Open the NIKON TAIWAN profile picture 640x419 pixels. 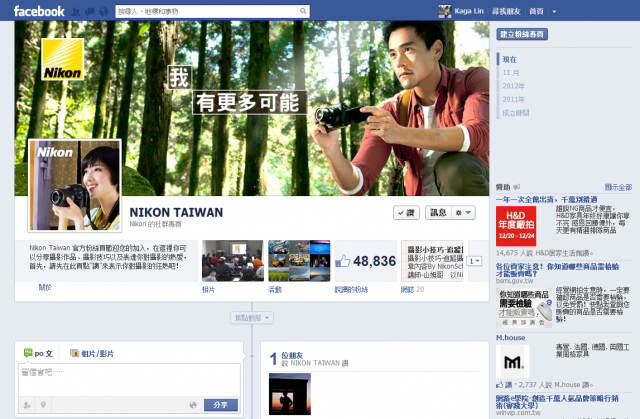coord(75,186)
